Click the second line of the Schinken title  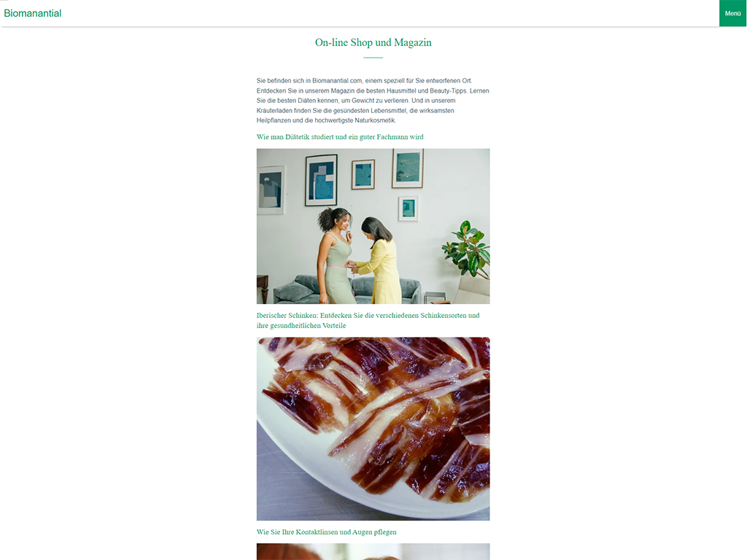301,326
